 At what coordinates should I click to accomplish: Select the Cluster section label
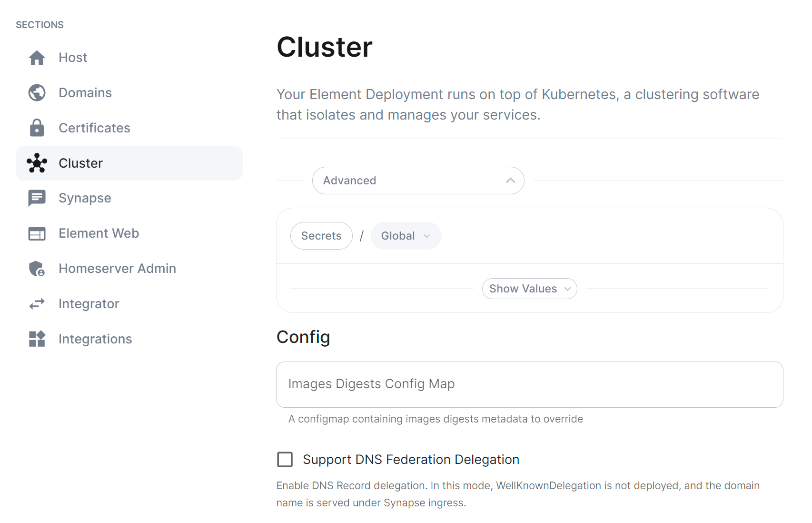click(x=80, y=163)
